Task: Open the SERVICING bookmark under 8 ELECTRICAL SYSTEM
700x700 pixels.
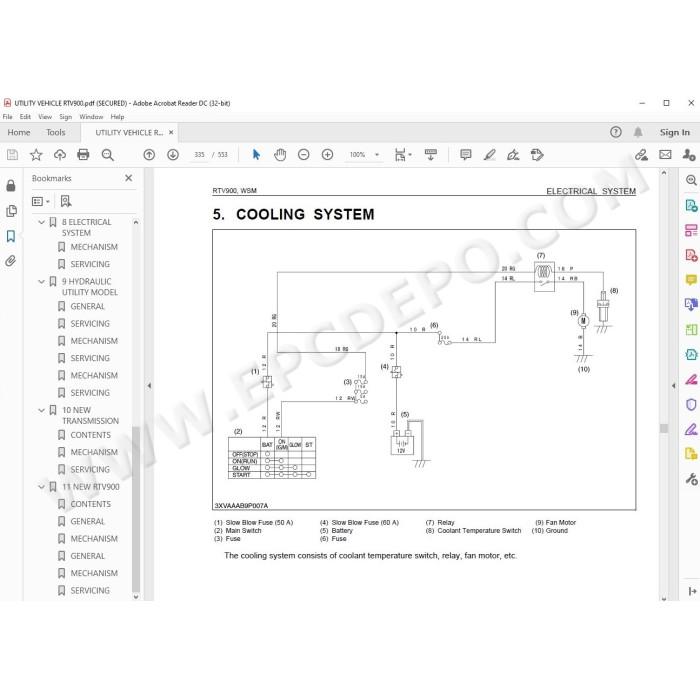Action: click(90, 264)
